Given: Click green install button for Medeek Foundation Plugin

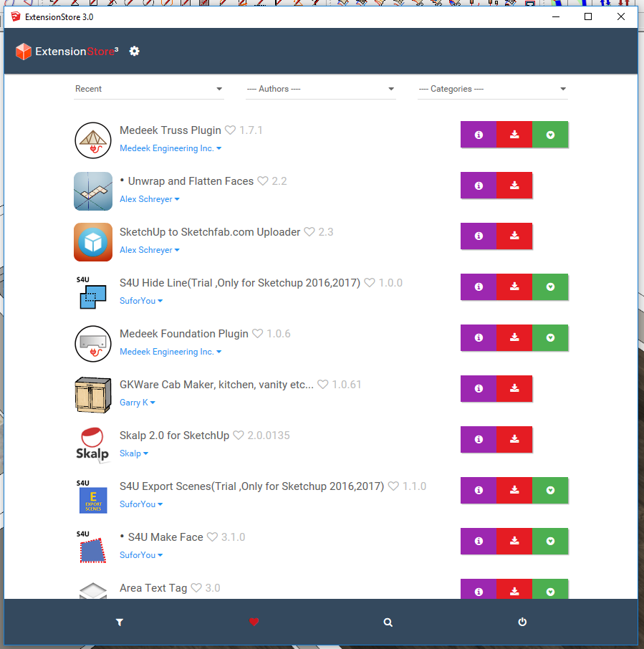Looking at the screenshot, I should click(550, 337).
